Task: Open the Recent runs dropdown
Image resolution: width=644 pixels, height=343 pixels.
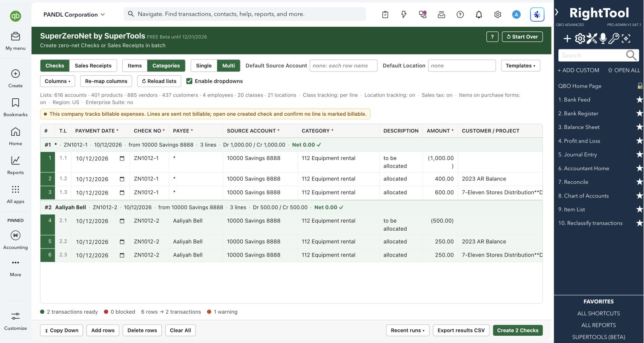Action: pyautogui.click(x=408, y=330)
